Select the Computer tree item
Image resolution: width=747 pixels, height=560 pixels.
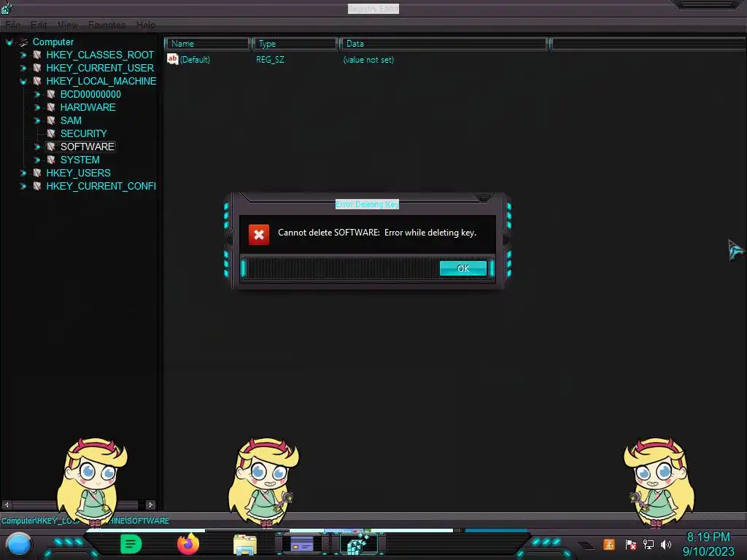pyautogui.click(x=53, y=42)
